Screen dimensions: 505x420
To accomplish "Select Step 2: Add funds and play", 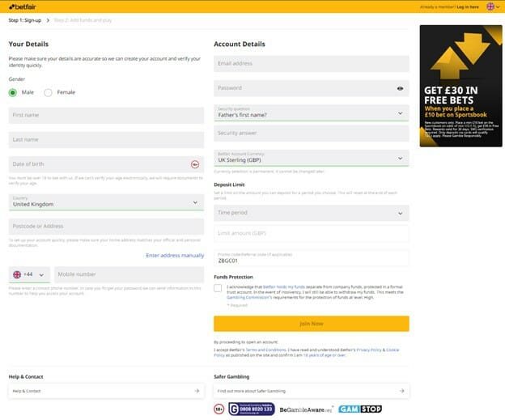I will (x=83, y=20).
